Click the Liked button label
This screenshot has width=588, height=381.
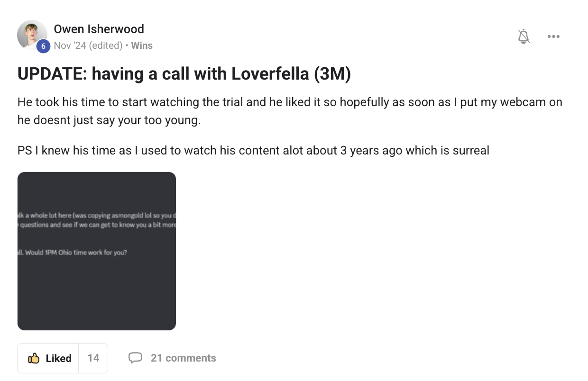coord(58,358)
